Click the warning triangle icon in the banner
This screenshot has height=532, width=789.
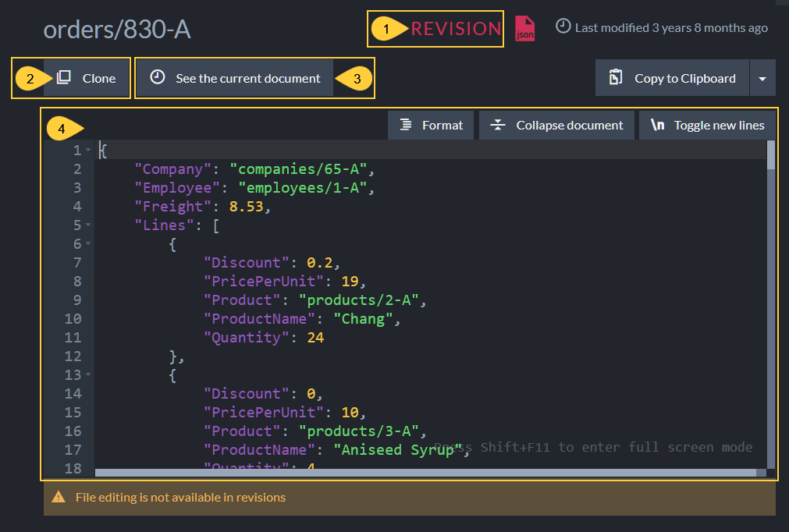click(59, 498)
